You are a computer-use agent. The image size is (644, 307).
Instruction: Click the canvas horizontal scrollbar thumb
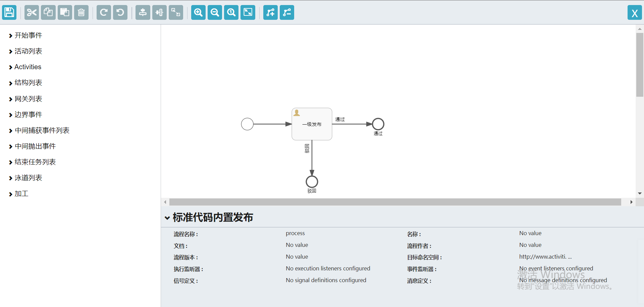pyautogui.click(x=395, y=202)
